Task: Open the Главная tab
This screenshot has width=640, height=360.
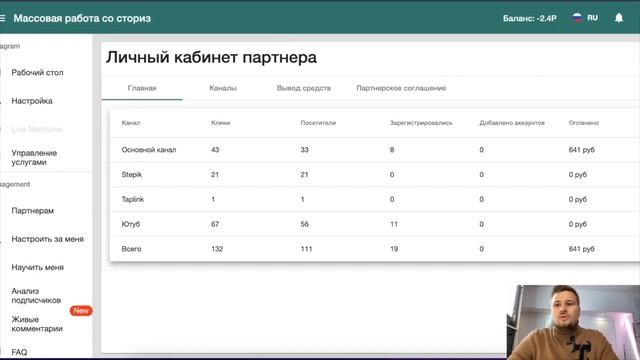Action: 142,88
